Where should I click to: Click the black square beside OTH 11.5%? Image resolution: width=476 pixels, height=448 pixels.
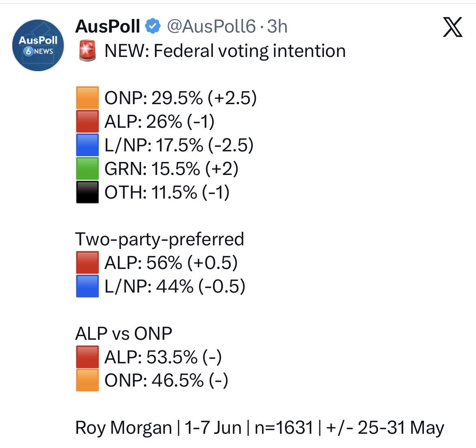click(x=87, y=192)
